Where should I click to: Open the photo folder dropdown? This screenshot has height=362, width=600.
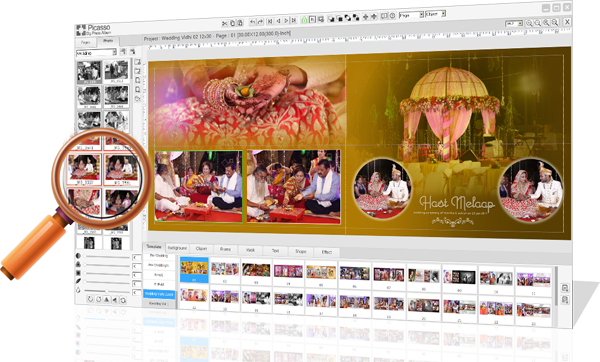[x=96, y=53]
